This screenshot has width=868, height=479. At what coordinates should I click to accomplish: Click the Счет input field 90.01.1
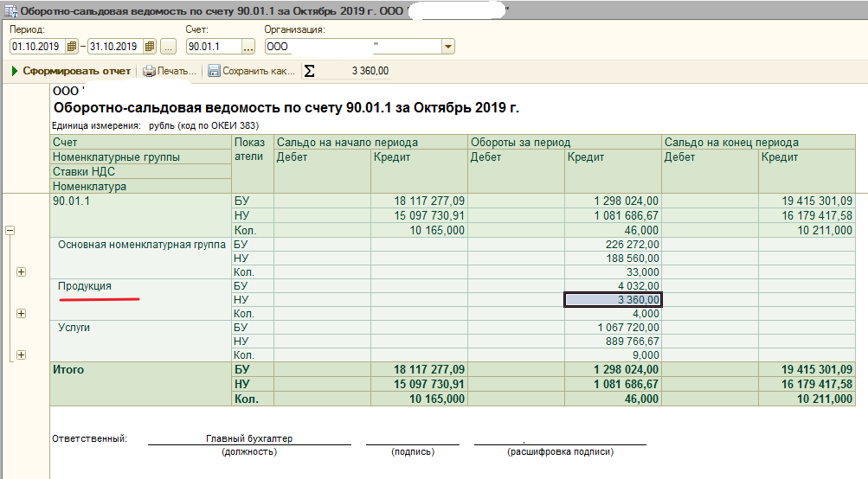[x=212, y=47]
